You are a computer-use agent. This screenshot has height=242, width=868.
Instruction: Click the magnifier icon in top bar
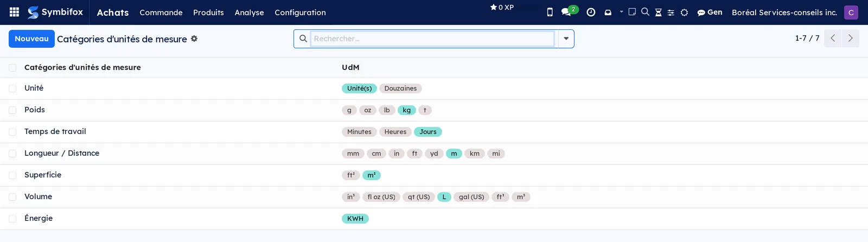(x=645, y=11)
